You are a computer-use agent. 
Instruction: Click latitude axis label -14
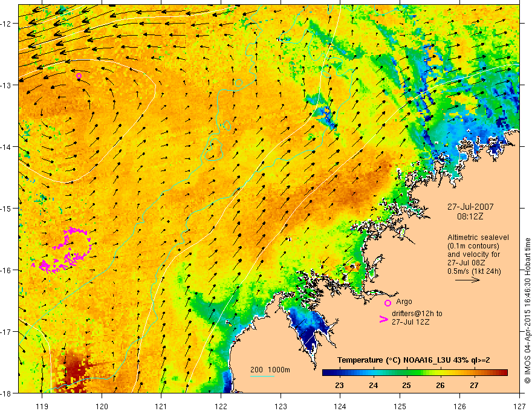pyautogui.click(x=6, y=147)
